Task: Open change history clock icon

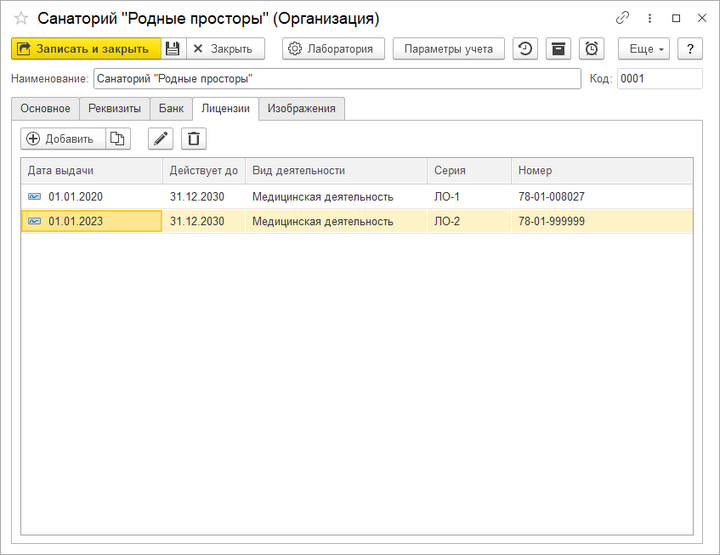Action: (x=525, y=49)
